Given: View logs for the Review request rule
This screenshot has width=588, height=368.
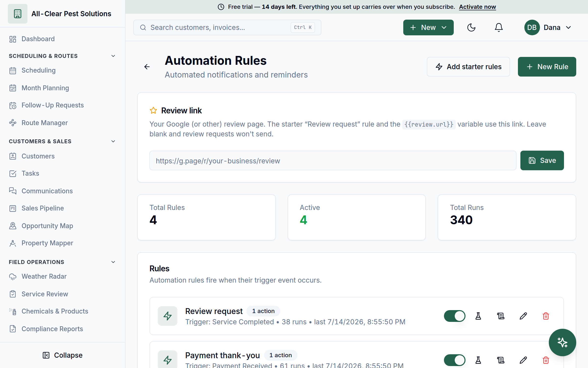Looking at the screenshot, I should [501, 316].
